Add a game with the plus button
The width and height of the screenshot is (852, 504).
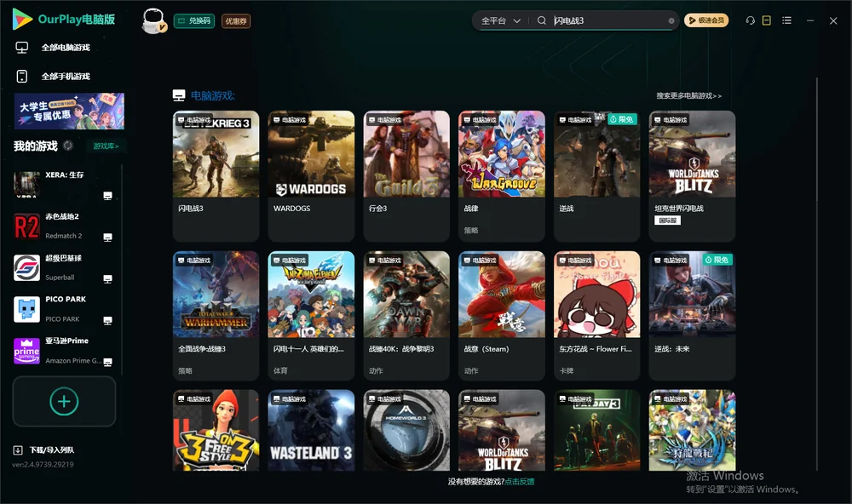pos(64,402)
